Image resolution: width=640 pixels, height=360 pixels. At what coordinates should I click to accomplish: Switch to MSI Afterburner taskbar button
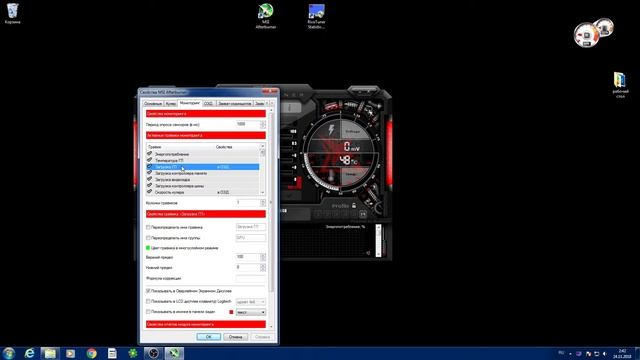click(x=174, y=353)
